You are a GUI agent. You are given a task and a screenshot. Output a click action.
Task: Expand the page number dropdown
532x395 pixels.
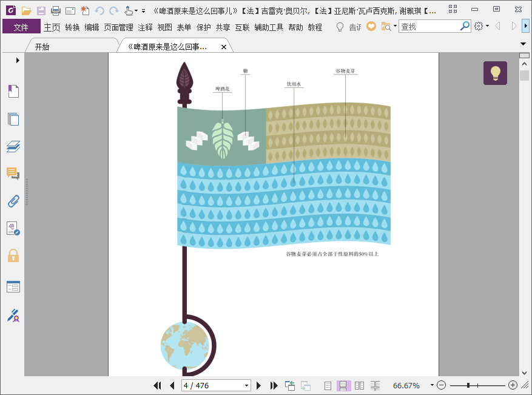click(246, 385)
